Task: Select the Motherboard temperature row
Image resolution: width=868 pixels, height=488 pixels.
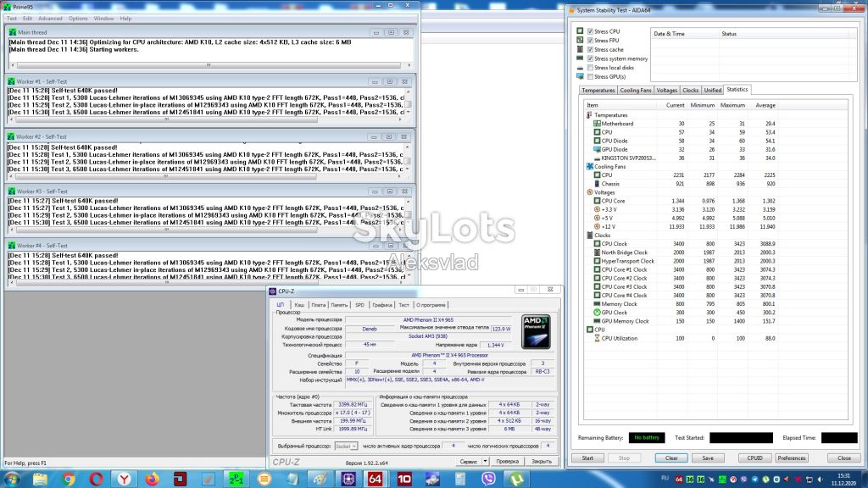Action: (x=681, y=124)
